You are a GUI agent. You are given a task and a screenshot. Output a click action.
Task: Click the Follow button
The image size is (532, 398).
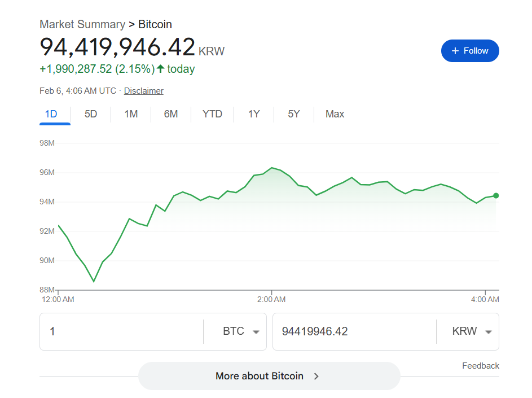point(470,51)
